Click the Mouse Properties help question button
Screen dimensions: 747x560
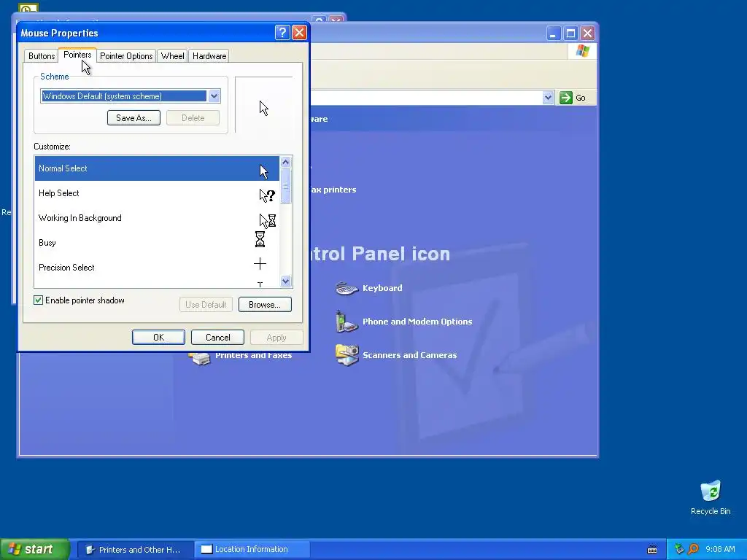282,32
